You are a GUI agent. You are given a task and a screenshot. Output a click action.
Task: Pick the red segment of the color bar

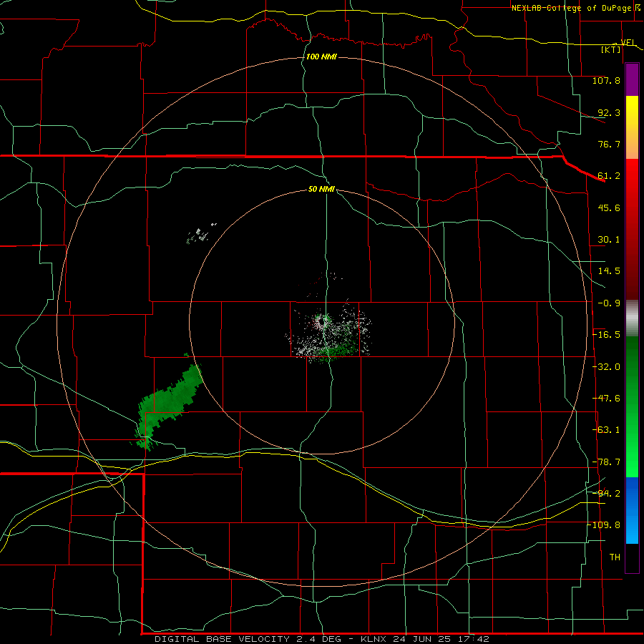[x=632, y=229]
